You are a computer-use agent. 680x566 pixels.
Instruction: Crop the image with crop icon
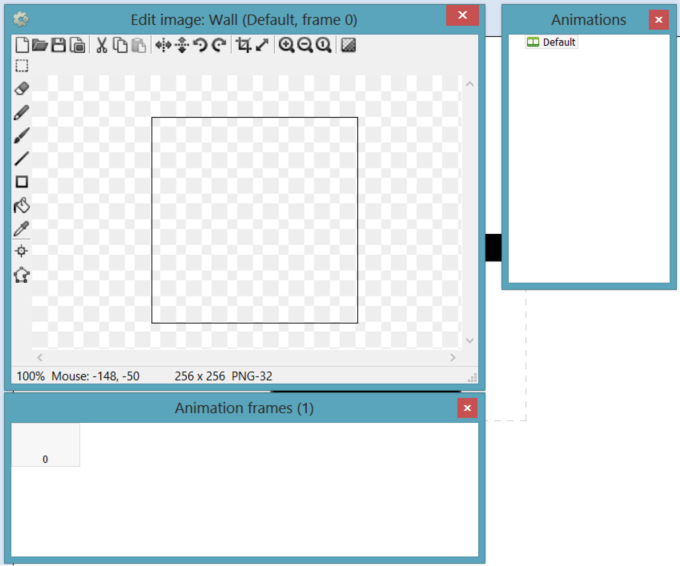(x=243, y=45)
